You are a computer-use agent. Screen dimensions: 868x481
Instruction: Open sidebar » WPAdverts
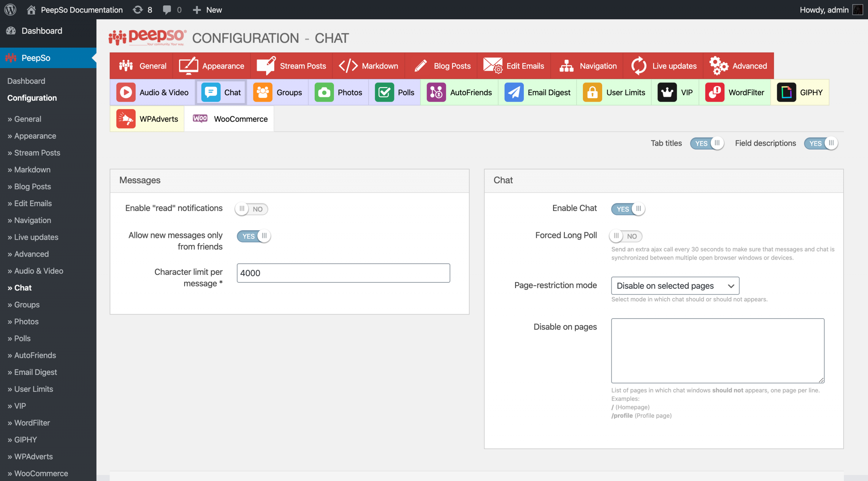[x=30, y=457]
